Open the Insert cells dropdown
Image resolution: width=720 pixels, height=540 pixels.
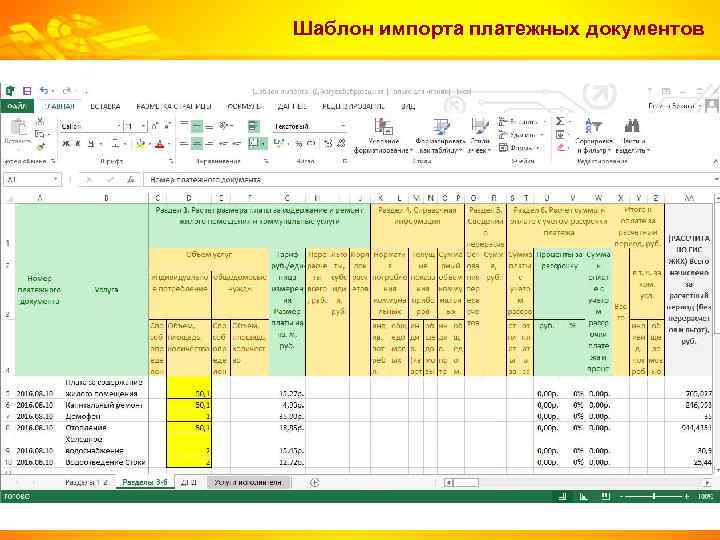point(523,122)
